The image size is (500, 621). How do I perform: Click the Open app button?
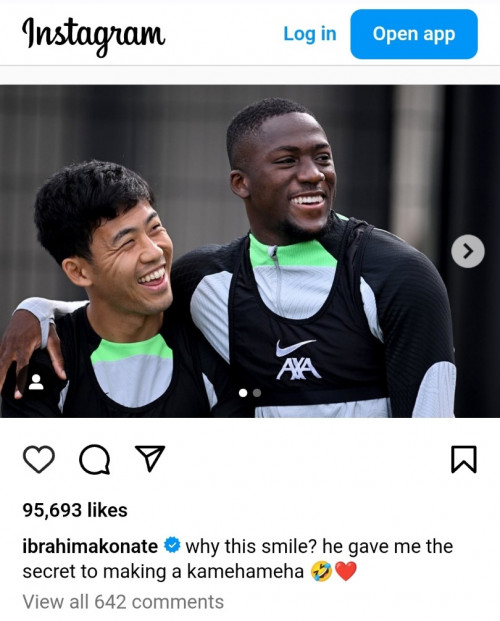414,34
